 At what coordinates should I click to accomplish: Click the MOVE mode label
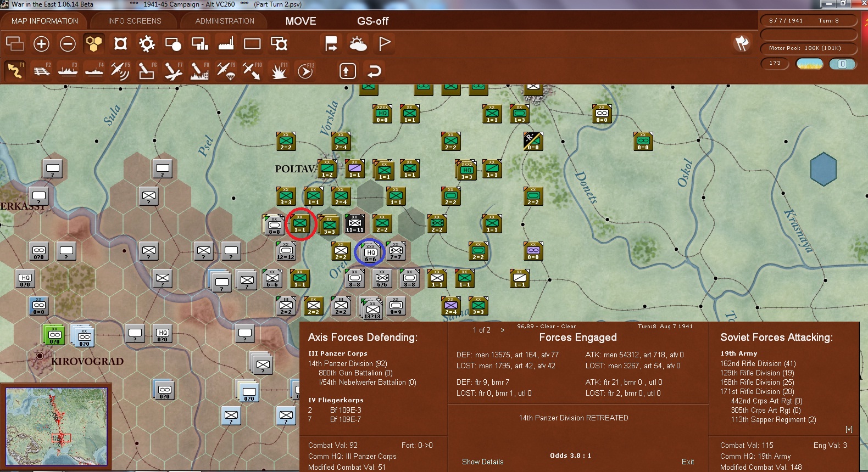tap(301, 21)
